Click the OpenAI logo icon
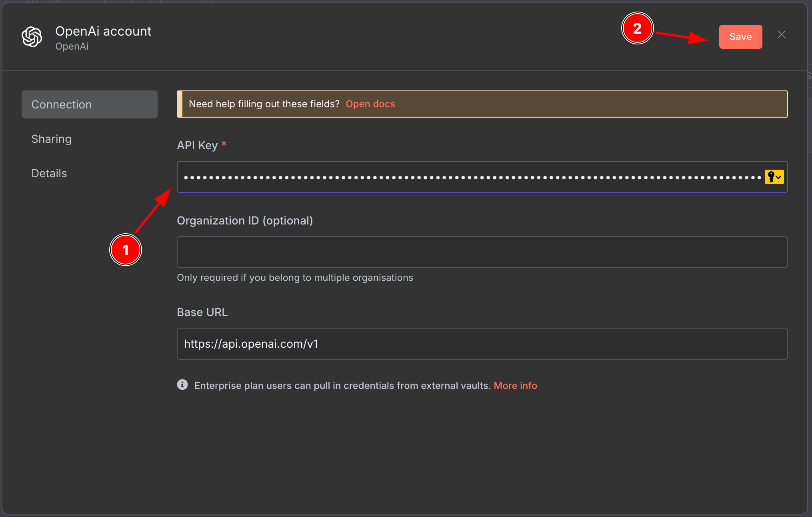The height and width of the screenshot is (517, 812). (32, 37)
